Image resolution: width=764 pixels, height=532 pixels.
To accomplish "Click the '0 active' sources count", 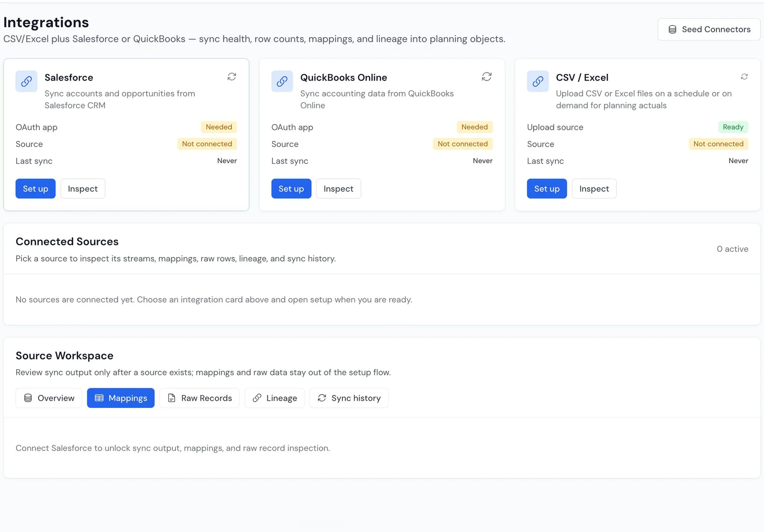I will (732, 249).
